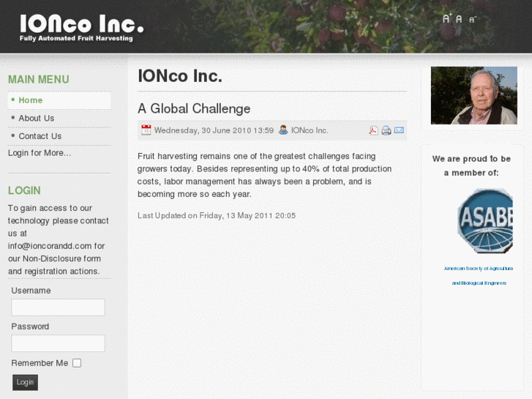
Task: Click the printer icon to print article
Action: coord(386,130)
